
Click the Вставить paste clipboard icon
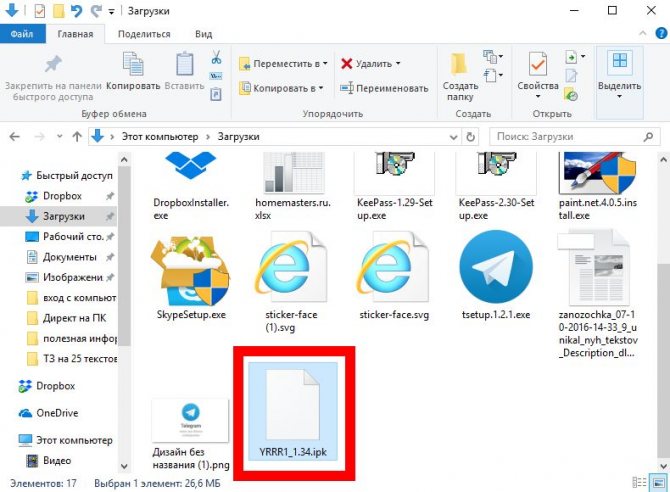coord(185,64)
